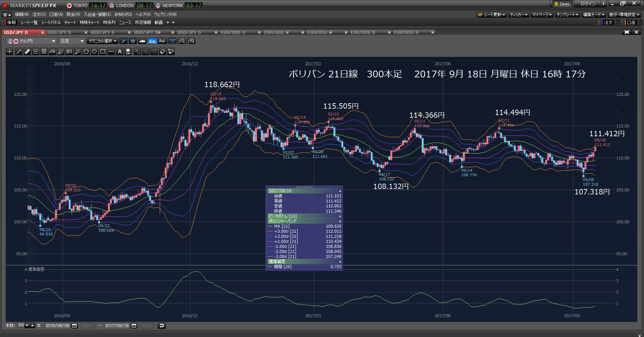Click the 動画 toolbar button
The width and height of the screenshot is (644, 337).
click(x=159, y=23)
